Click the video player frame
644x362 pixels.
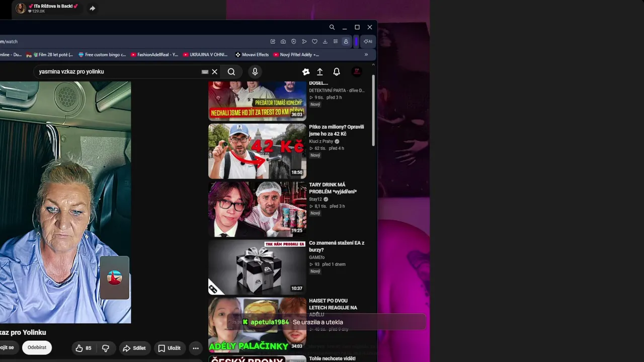[x=65, y=203]
